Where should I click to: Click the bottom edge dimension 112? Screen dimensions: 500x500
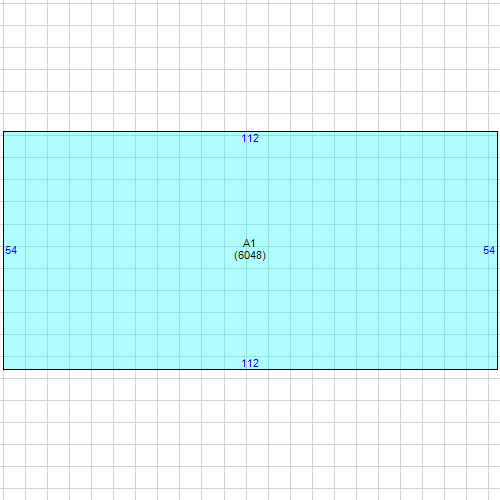[x=250, y=363]
